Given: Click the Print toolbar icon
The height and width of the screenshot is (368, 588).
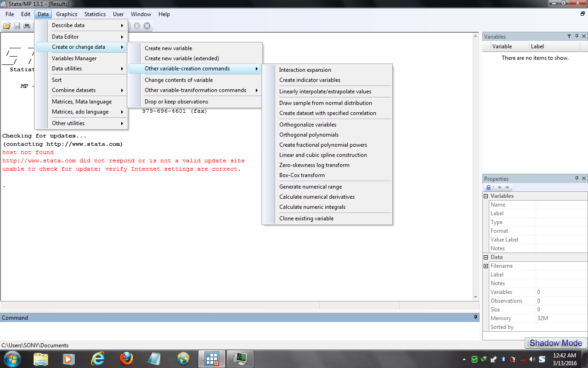Looking at the screenshot, I should pyautogui.click(x=27, y=26).
